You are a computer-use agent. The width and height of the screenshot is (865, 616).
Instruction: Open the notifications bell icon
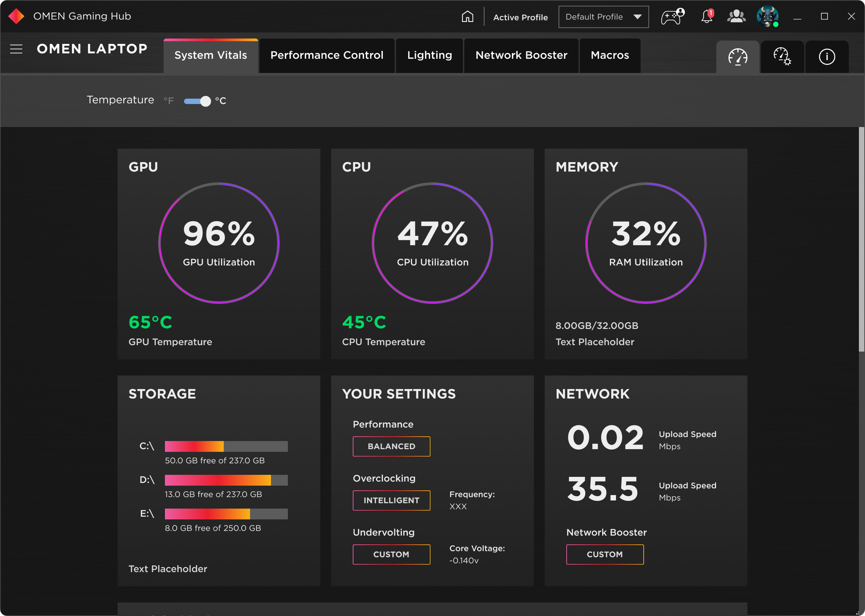(706, 17)
